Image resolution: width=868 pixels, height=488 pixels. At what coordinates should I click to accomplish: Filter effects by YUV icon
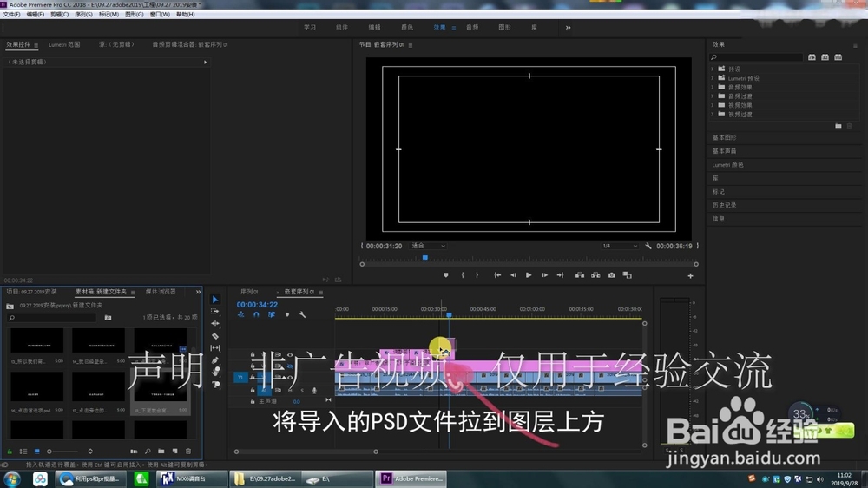(x=838, y=57)
